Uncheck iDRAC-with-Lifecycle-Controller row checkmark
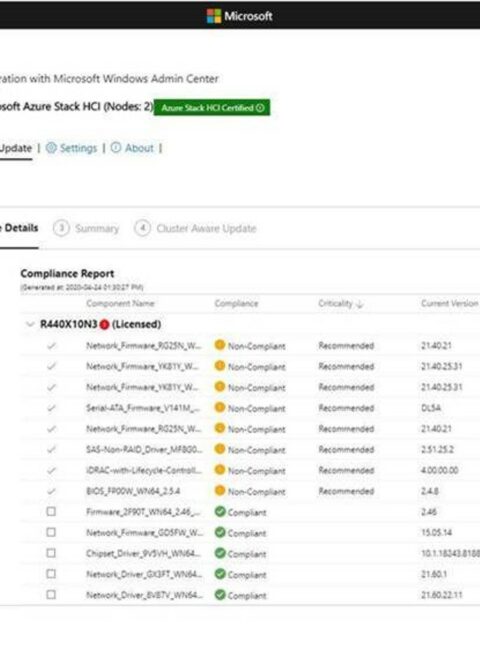This screenshot has width=480, height=650. coord(51,470)
